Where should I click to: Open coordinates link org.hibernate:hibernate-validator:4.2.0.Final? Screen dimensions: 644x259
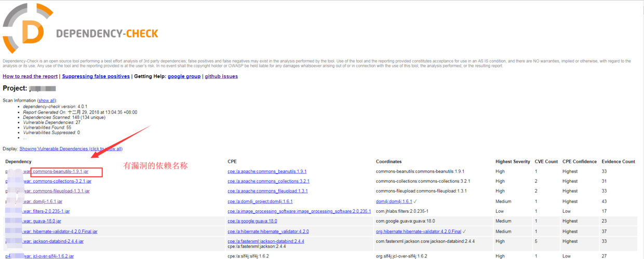(419, 231)
